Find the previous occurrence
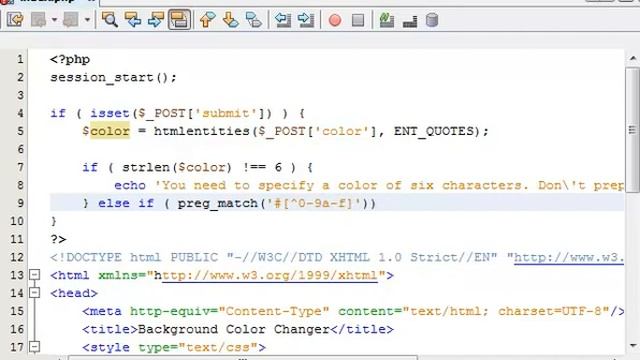Viewport: 640px width, 360px height. coord(133,20)
